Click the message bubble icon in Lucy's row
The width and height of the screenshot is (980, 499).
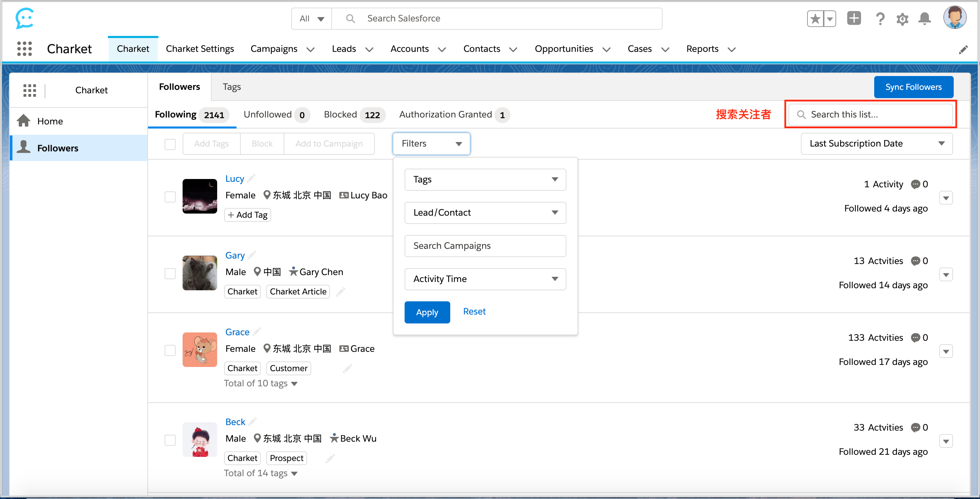coord(915,184)
